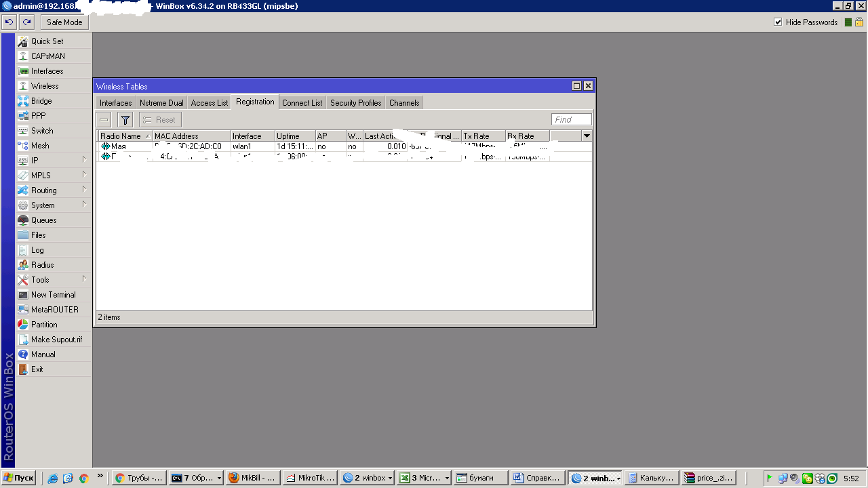Viewport: 868px width, 488px height.
Task: Click the redo arrow icon in toolbar
Action: pos(26,22)
